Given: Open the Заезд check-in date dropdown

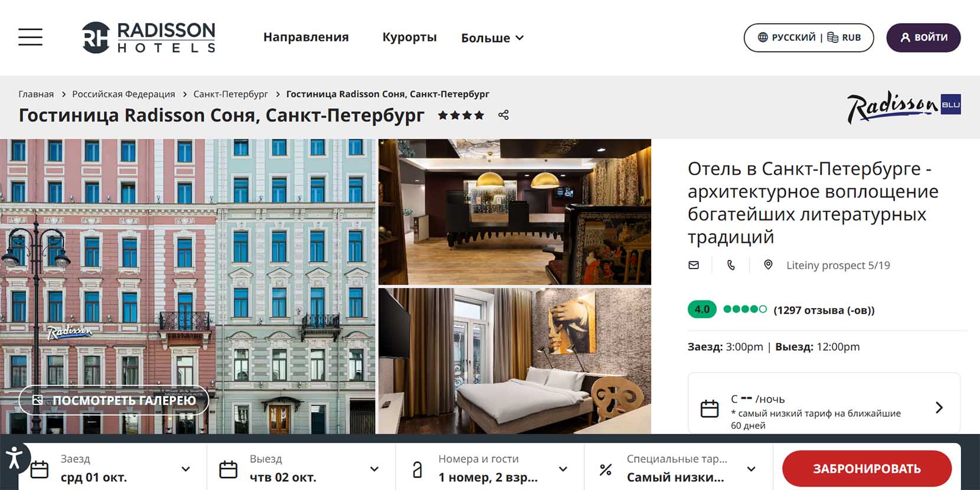Looking at the screenshot, I should [112, 468].
